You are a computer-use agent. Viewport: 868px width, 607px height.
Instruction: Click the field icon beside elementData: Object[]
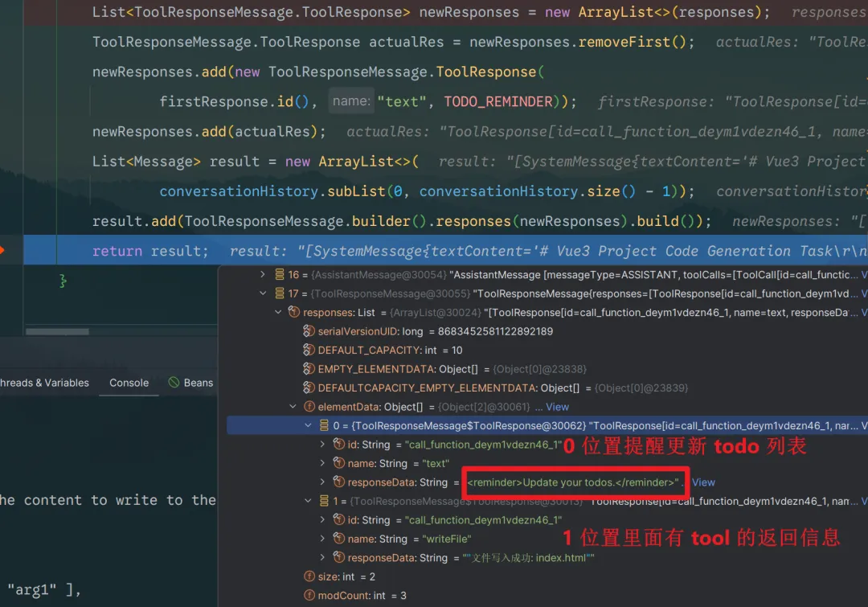(x=309, y=407)
